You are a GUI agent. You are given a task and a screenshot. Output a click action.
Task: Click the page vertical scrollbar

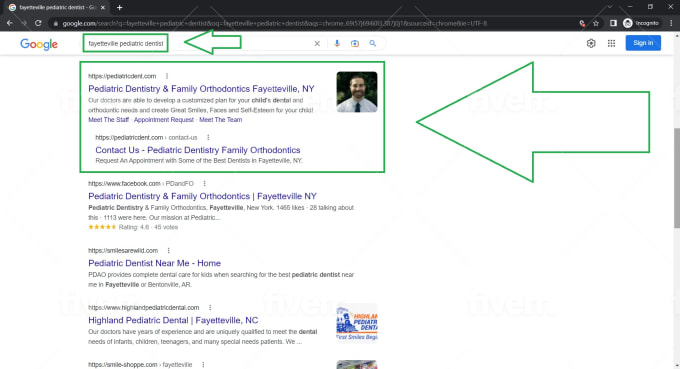677,178
